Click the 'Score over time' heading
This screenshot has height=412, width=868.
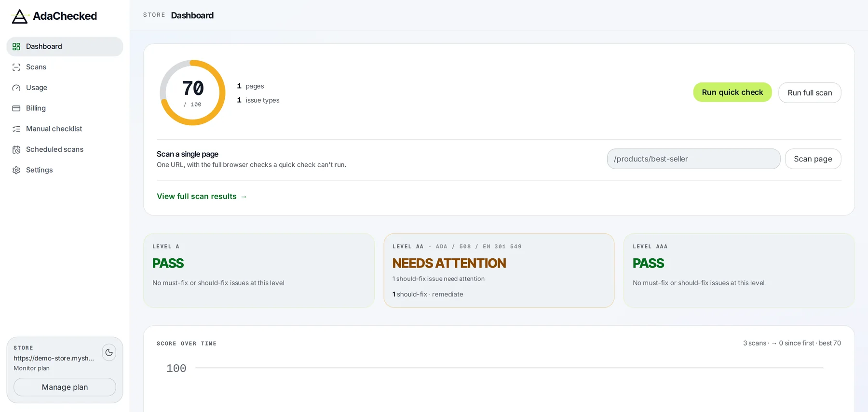(187, 344)
